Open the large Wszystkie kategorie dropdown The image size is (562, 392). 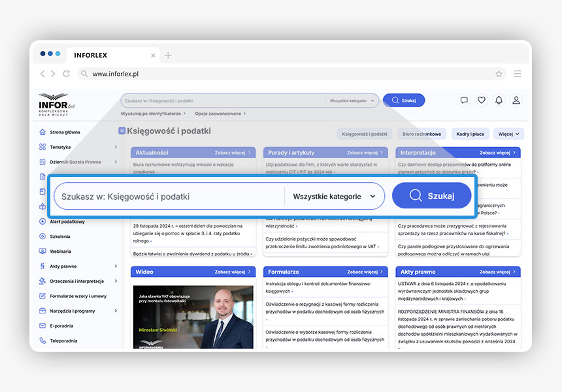pyautogui.click(x=334, y=196)
